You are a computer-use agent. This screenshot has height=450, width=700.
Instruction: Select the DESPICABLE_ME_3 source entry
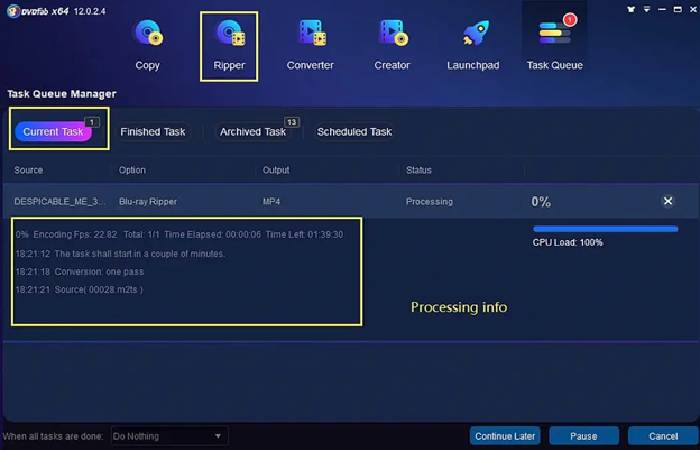pyautogui.click(x=60, y=201)
